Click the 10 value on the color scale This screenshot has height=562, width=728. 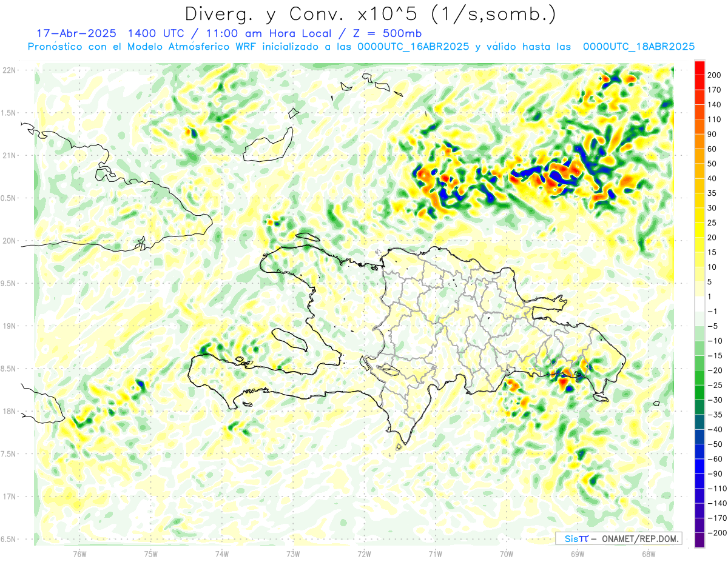tap(712, 267)
